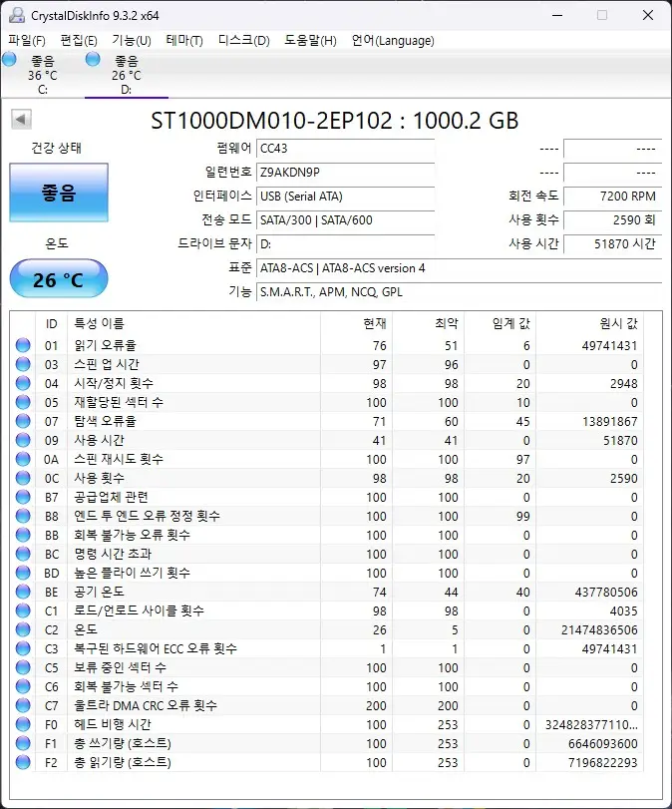Select the raw value 13891867
This screenshot has height=809, width=672.
click(x=609, y=422)
